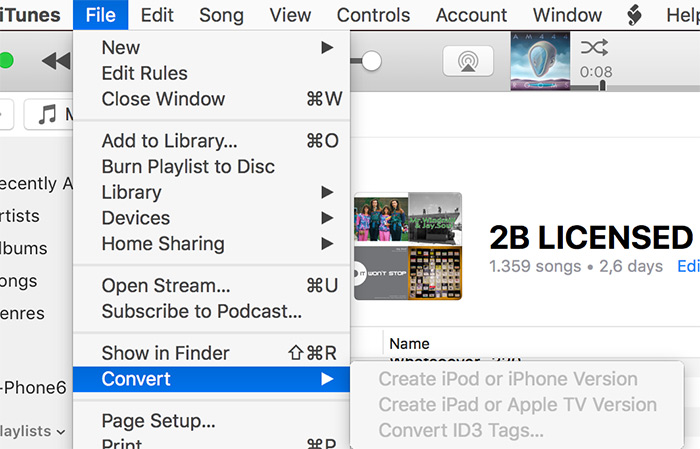This screenshot has width=700, height=449.
Task: Open the Controls menu
Action: point(373,15)
